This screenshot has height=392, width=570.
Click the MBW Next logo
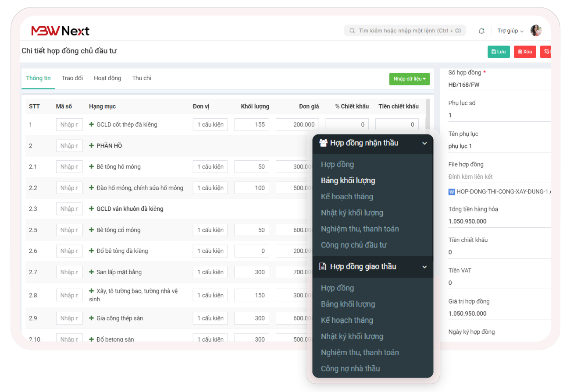[x=60, y=31]
